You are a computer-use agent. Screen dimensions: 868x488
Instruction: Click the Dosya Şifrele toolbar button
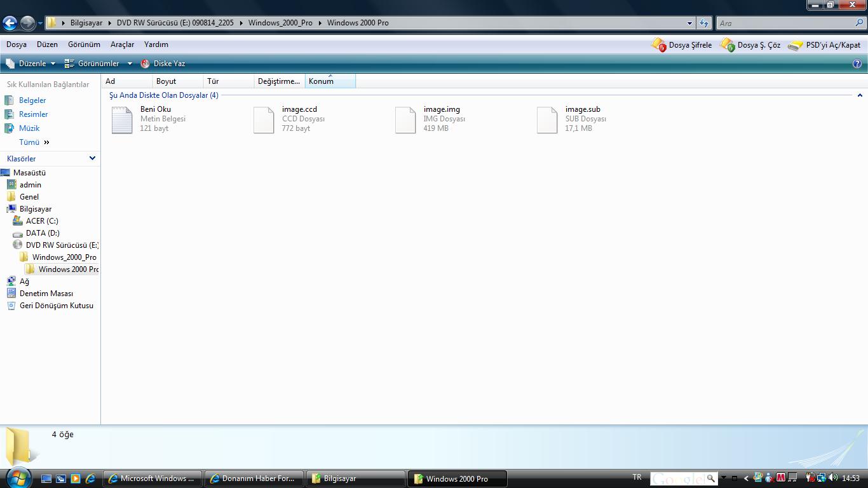pos(682,45)
